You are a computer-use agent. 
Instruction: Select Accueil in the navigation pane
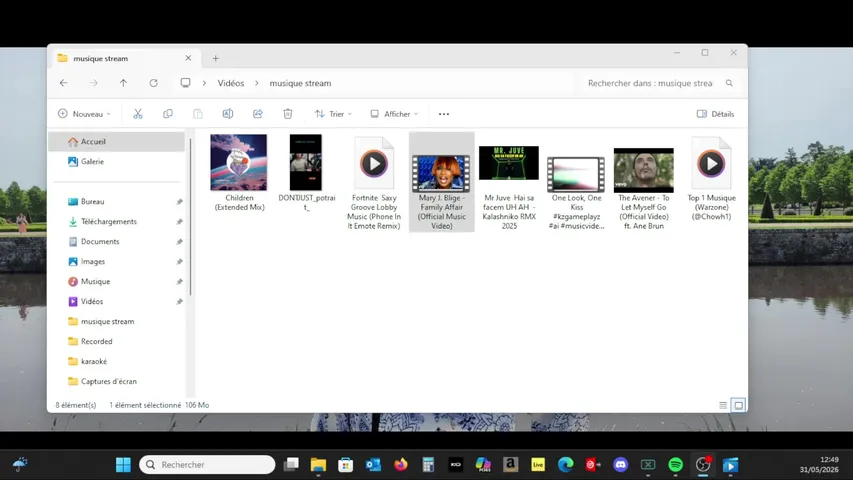click(x=117, y=141)
